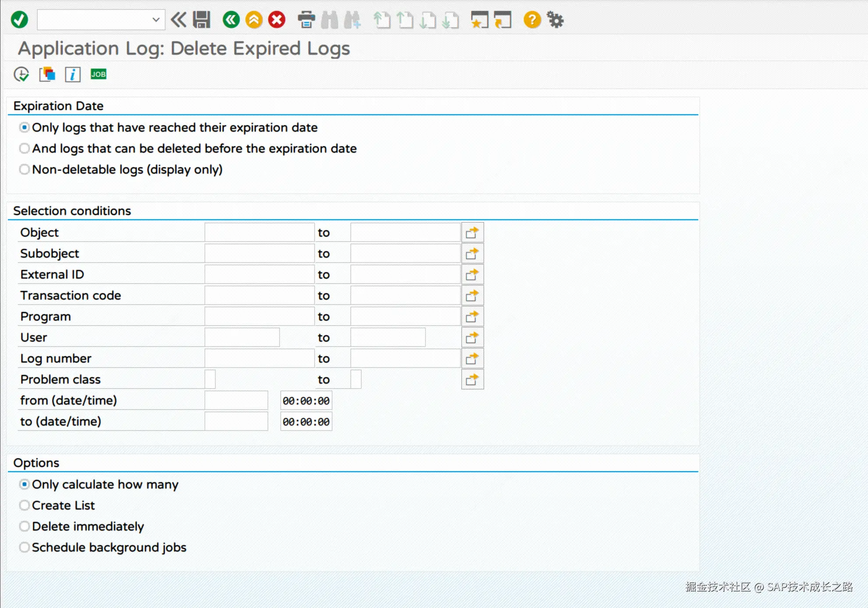Click the green JOB icon

click(x=98, y=74)
